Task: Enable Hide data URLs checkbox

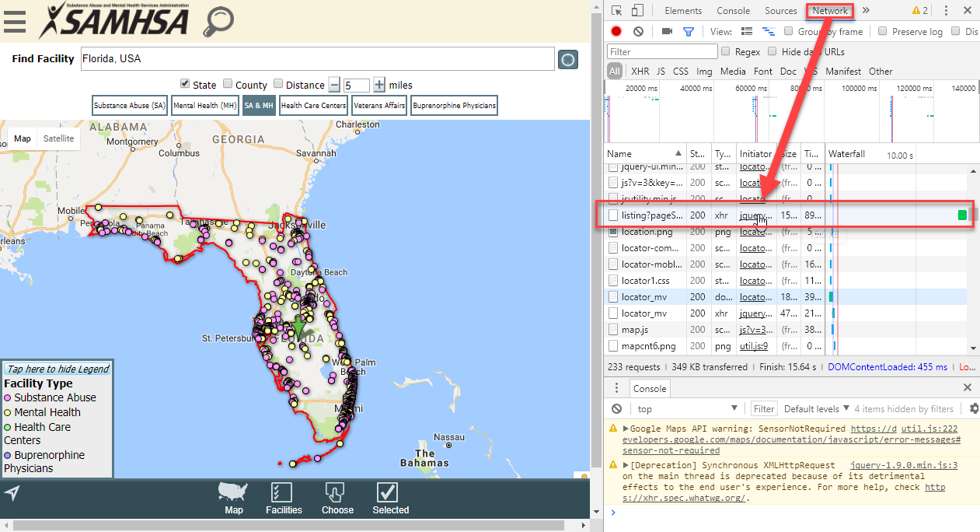Action: [x=772, y=51]
